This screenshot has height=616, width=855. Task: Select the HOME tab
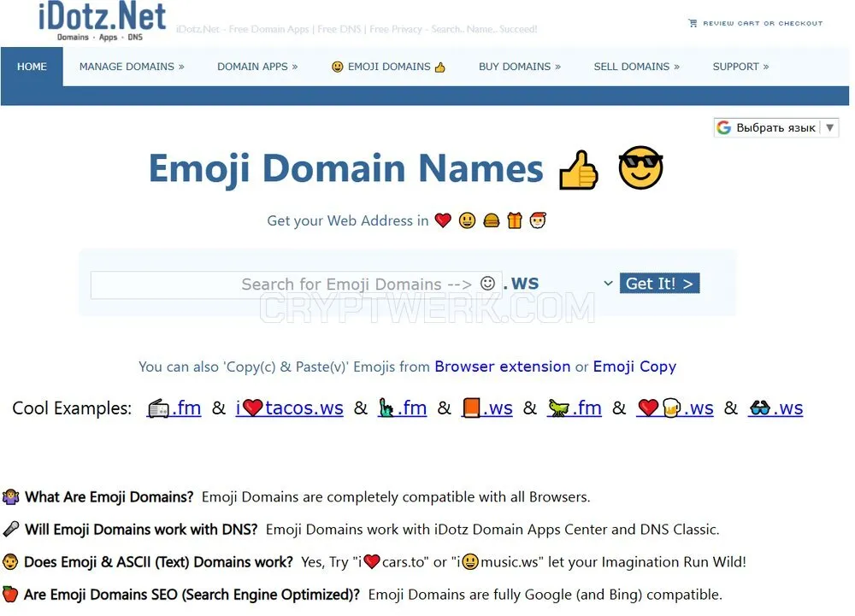[x=32, y=67]
